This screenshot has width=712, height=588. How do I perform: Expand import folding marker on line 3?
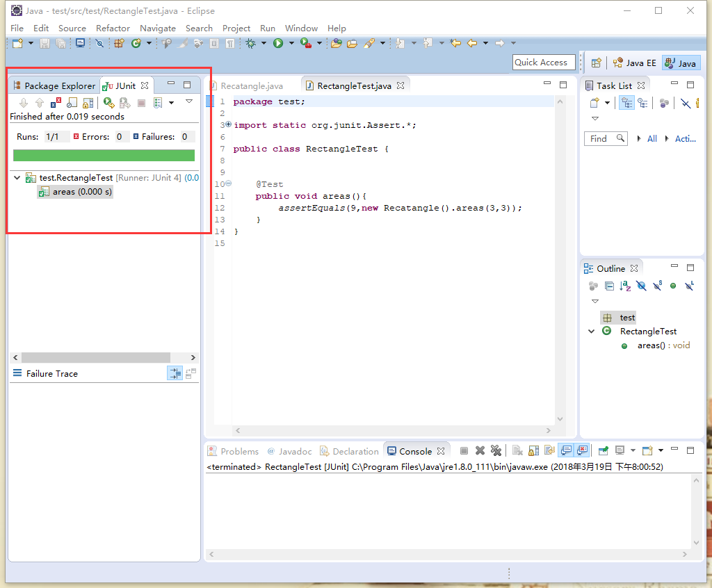(x=228, y=124)
